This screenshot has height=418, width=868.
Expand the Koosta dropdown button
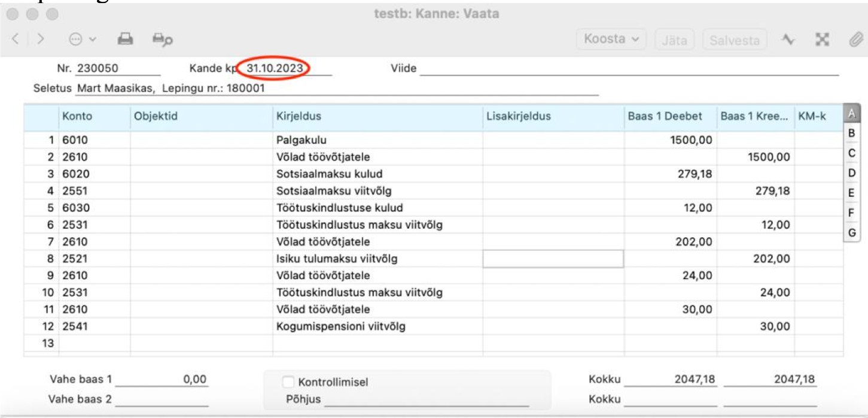click(611, 40)
